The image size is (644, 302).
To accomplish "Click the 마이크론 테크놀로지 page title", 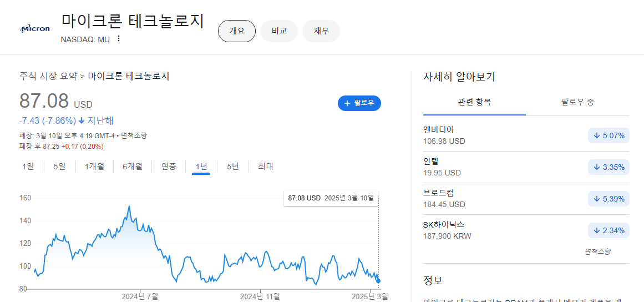I will click(133, 22).
